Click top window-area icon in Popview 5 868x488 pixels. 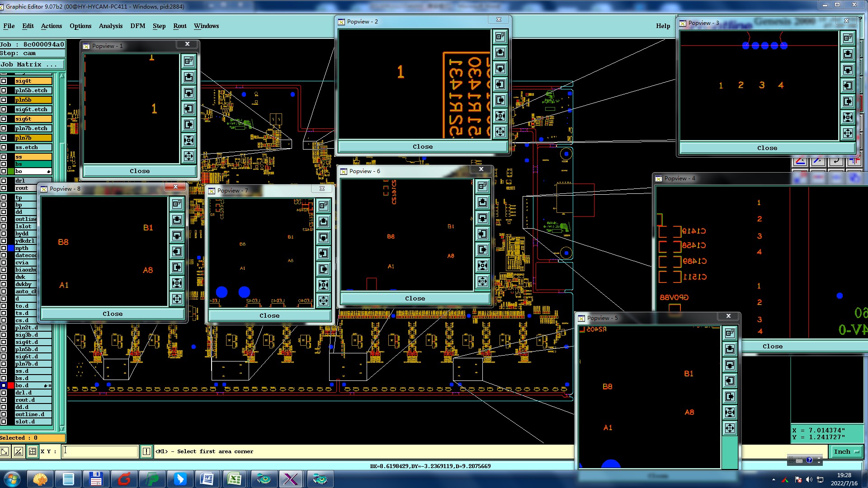(730, 333)
